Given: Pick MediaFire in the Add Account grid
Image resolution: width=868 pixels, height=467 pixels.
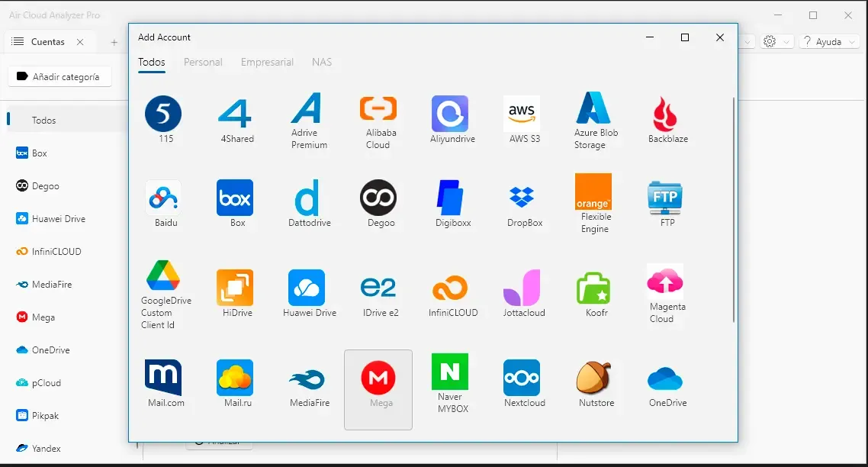Looking at the screenshot, I should tap(306, 379).
